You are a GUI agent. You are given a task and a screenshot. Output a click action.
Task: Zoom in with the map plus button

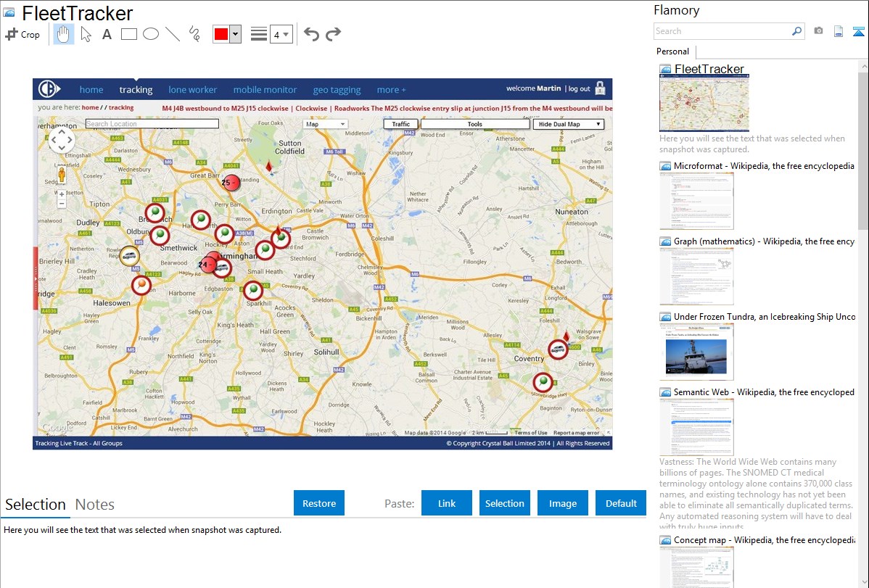click(62, 194)
